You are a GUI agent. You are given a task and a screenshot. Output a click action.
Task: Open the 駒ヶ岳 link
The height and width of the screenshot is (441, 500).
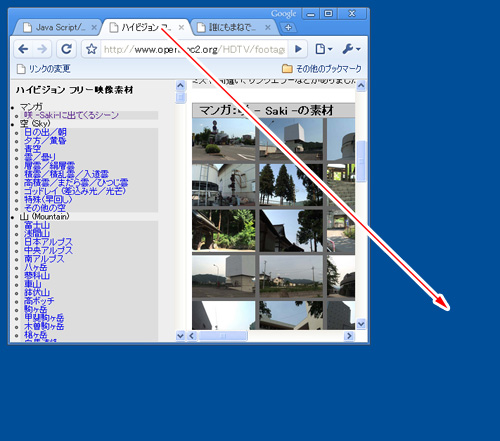pyautogui.click(x=36, y=309)
